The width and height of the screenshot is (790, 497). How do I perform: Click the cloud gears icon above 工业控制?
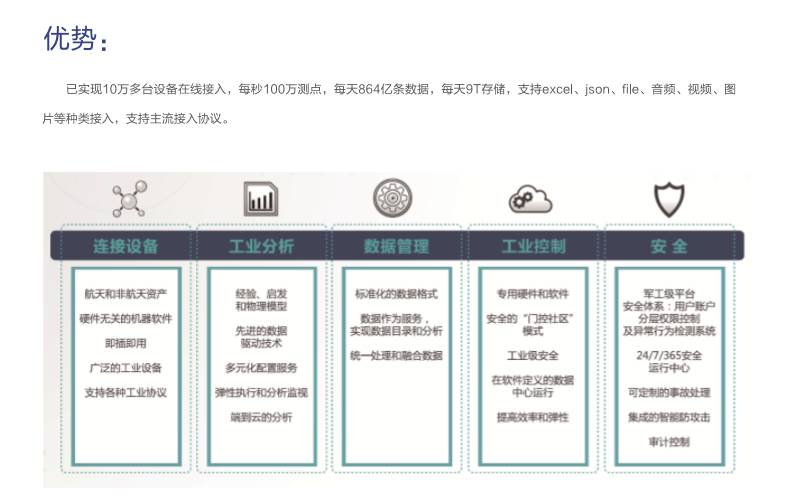pyautogui.click(x=529, y=199)
